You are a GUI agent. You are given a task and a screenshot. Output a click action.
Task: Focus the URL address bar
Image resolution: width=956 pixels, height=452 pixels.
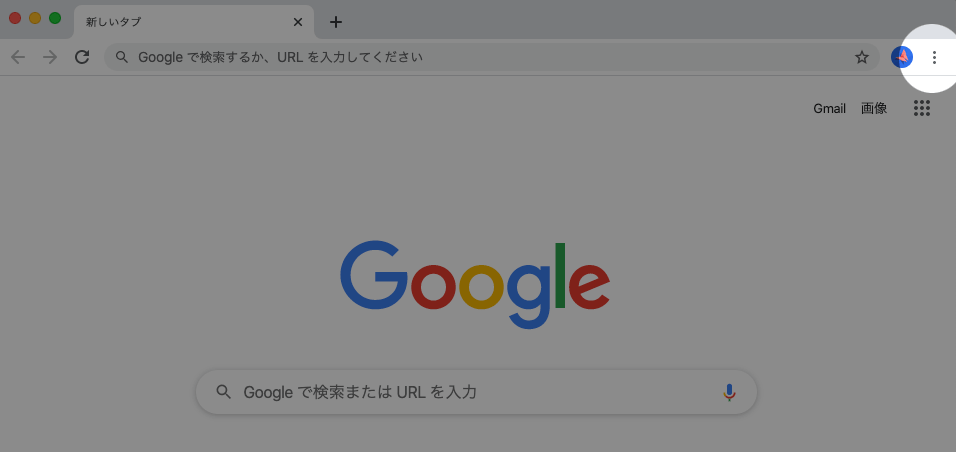pyautogui.click(x=480, y=57)
